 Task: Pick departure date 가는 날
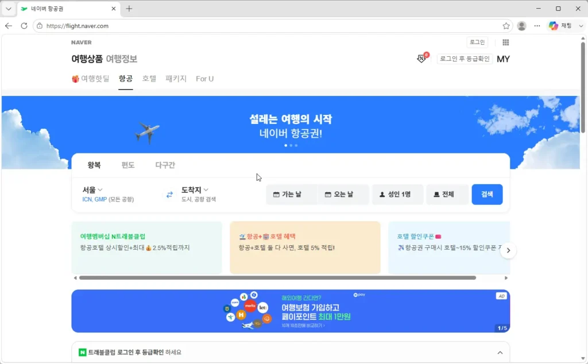[x=291, y=194]
